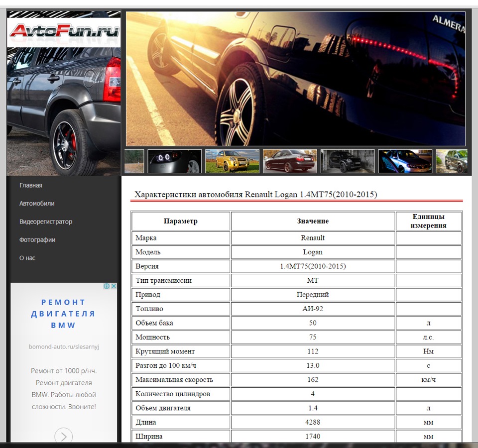
Task: Select the yellow SUV thumbnail
Action: point(233,161)
